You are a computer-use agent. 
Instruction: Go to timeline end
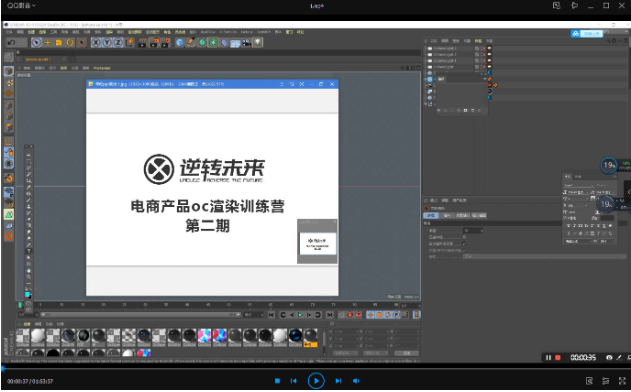pos(330,315)
